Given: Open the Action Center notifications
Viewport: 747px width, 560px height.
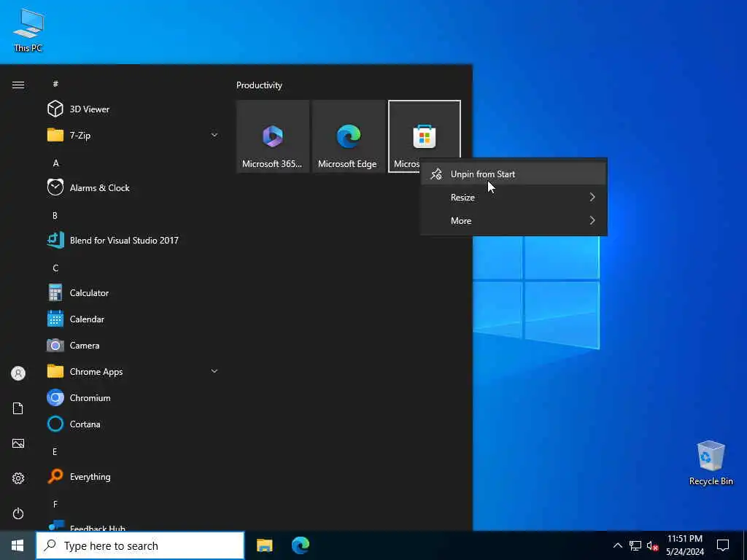Looking at the screenshot, I should pos(723,545).
